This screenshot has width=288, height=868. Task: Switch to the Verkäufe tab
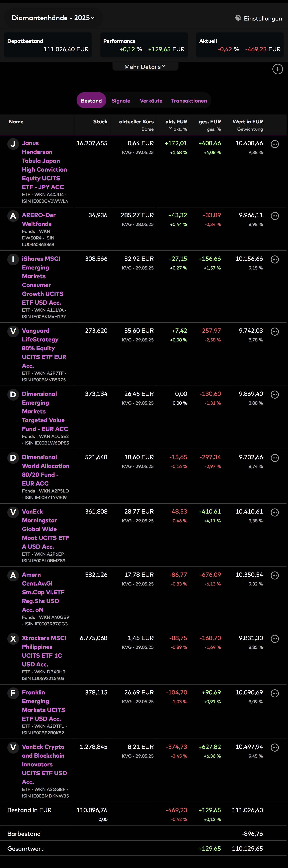tap(151, 101)
